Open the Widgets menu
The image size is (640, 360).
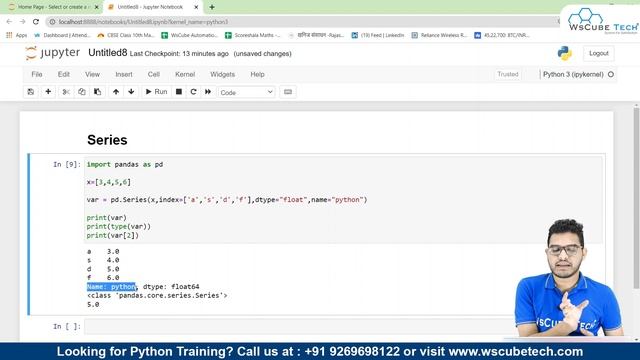coord(222,74)
